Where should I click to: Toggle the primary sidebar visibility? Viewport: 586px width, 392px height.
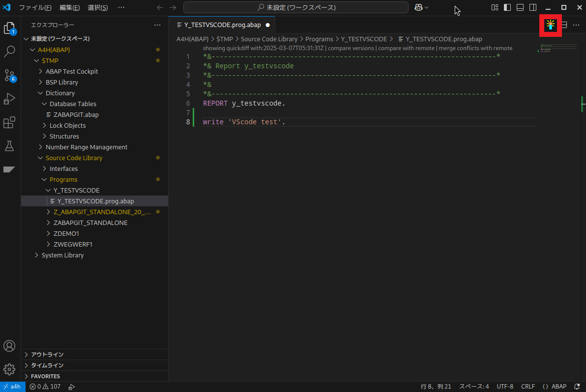[x=507, y=7]
